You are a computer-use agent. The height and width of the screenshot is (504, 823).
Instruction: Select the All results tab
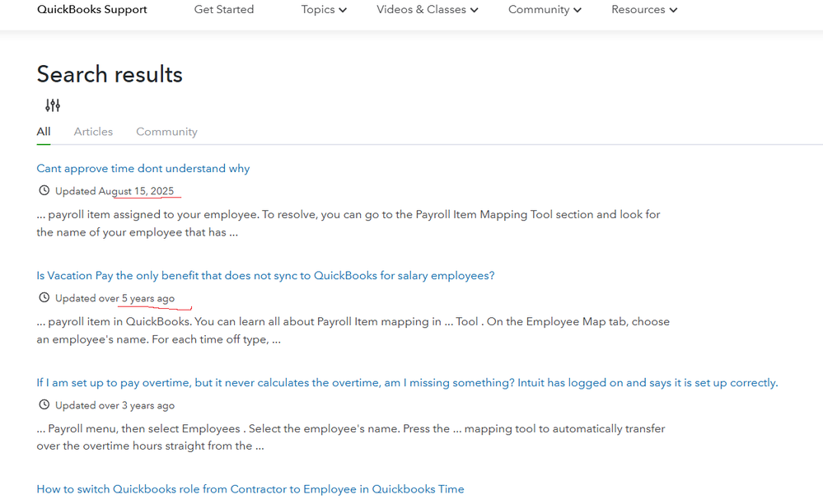[x=44, y=132]
